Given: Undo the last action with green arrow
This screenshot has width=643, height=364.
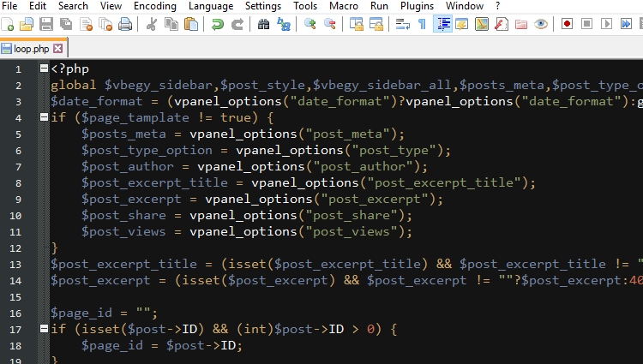Looking at the screenshot, I should [218, 24].
